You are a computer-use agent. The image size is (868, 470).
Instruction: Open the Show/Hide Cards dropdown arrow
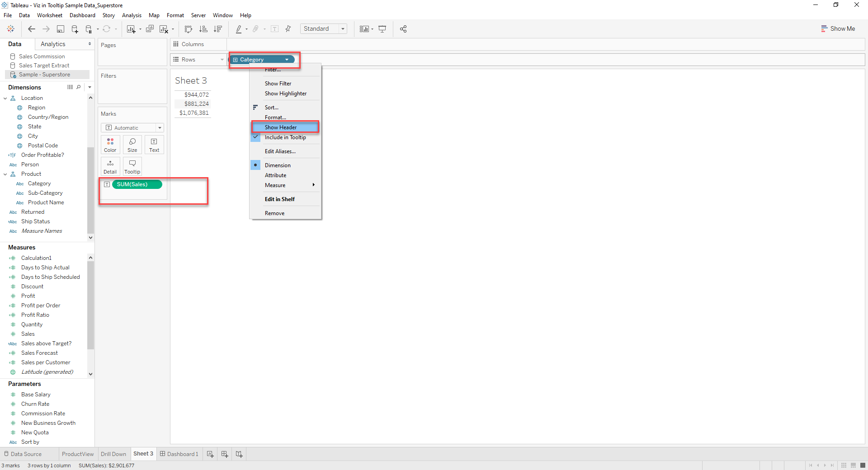point(372,29)
